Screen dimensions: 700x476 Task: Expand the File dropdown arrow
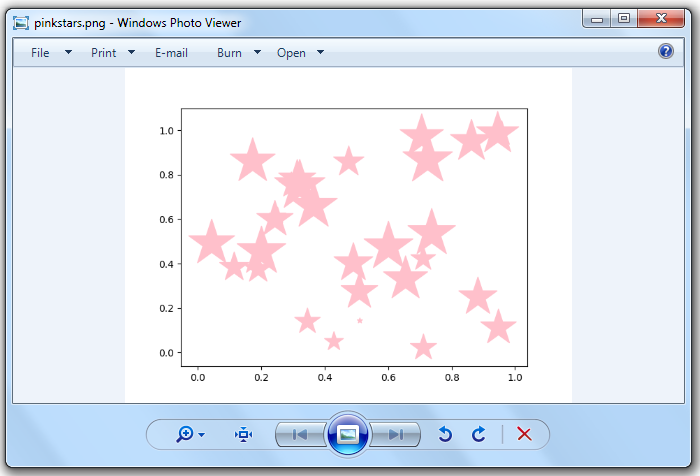point(68,52)
